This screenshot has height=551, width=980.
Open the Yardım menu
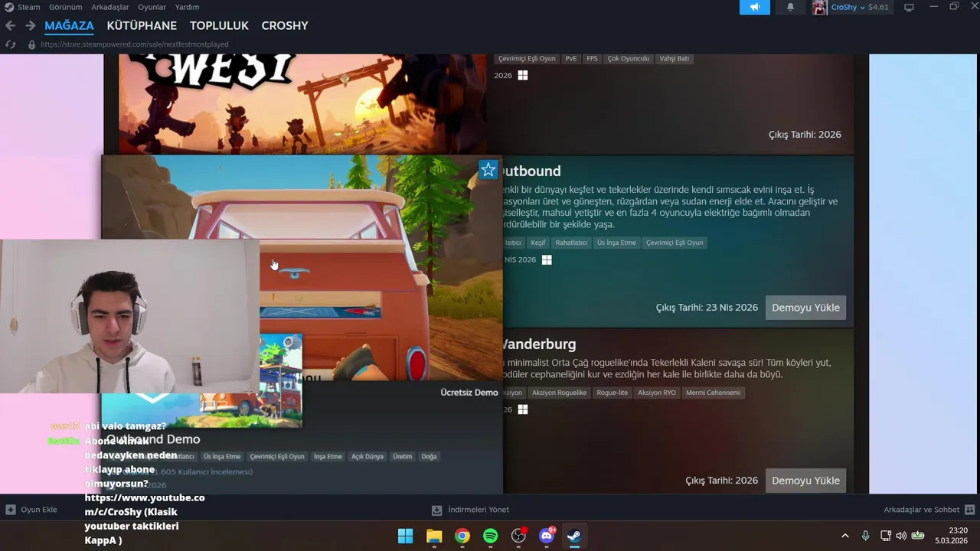[x=187, y=7]
